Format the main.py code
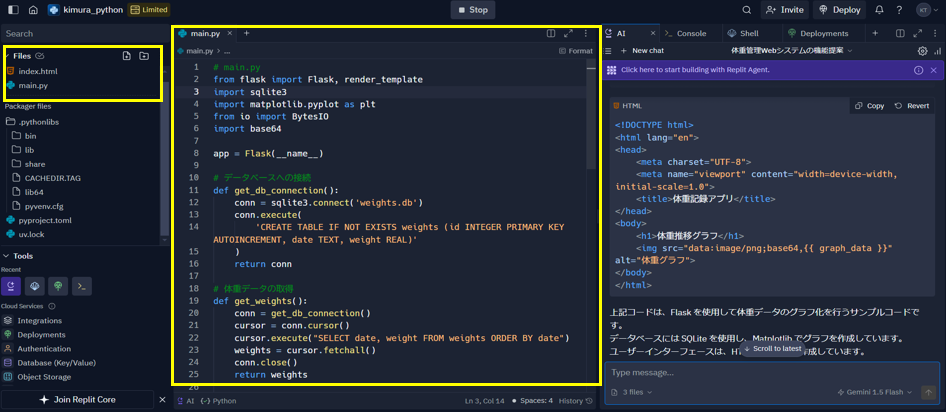This screenshot has height=412, width=946. (x=576, y=51)
